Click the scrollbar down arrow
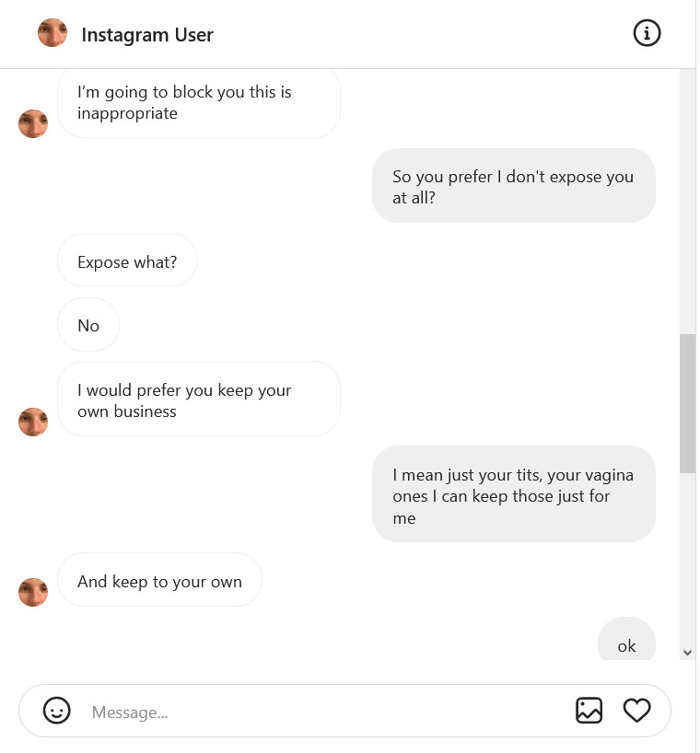The image size is (700, 753). 687,652
